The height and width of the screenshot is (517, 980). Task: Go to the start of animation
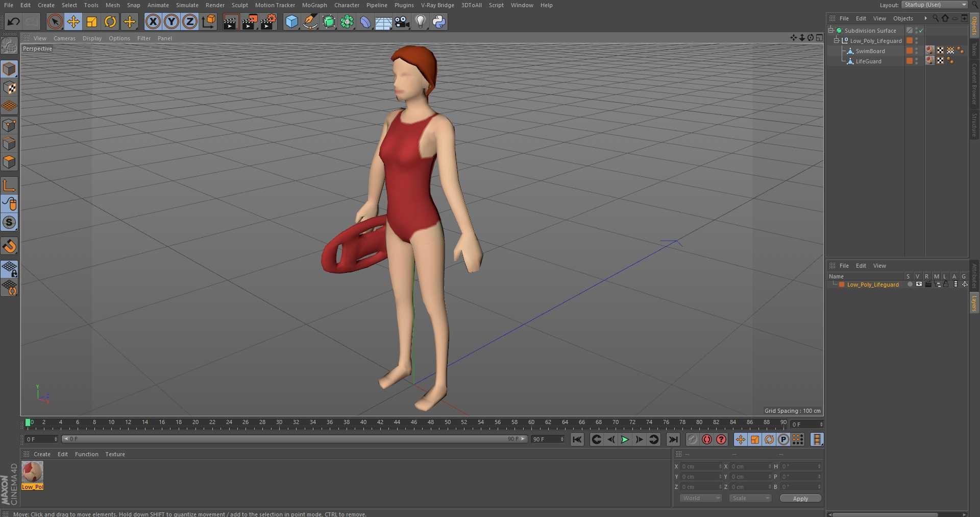click(x=577, y=439)
